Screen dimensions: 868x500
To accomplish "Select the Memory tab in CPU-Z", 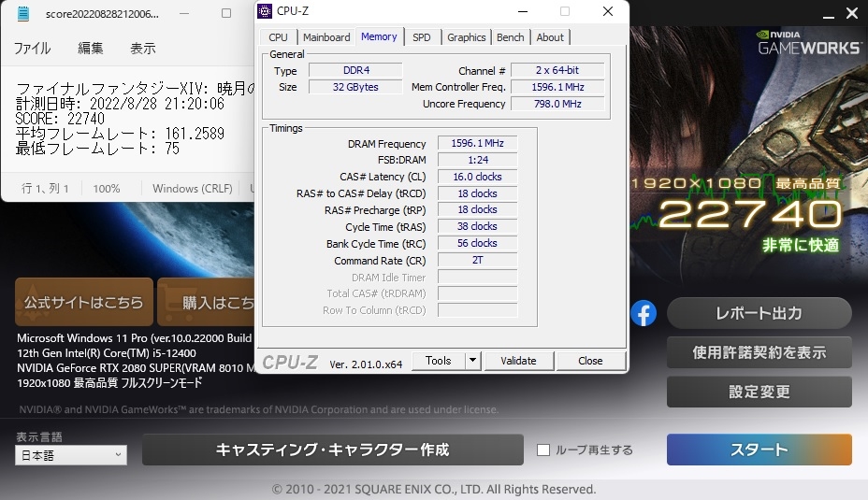I will pyautogui.click(x=379, y=36).
